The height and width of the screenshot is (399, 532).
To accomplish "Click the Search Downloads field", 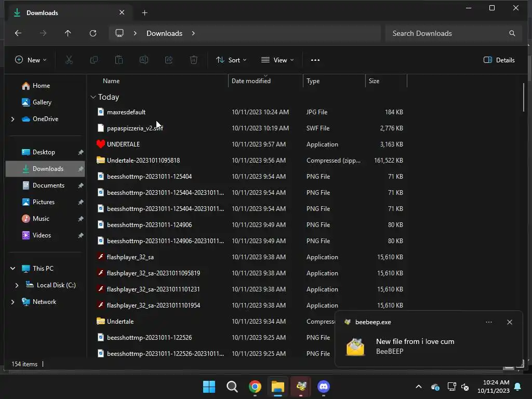I will click(453, 33).
